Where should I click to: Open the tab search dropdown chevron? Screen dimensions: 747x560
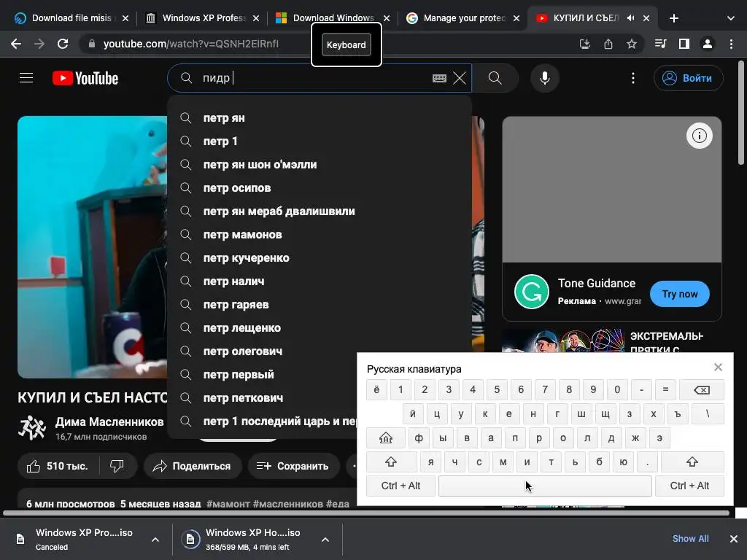(x=731, y=18)
